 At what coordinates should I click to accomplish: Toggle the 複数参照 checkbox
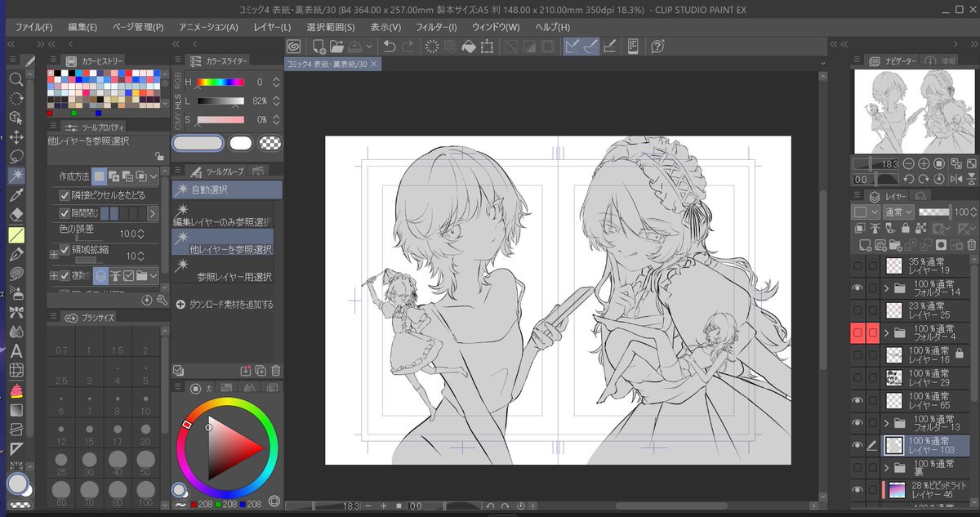coord(65,275)
